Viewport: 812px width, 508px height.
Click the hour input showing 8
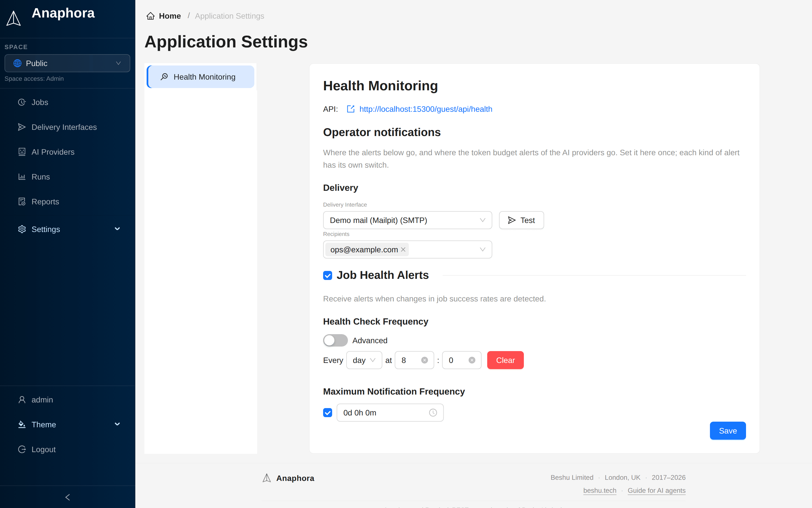[x=414, y=360]
